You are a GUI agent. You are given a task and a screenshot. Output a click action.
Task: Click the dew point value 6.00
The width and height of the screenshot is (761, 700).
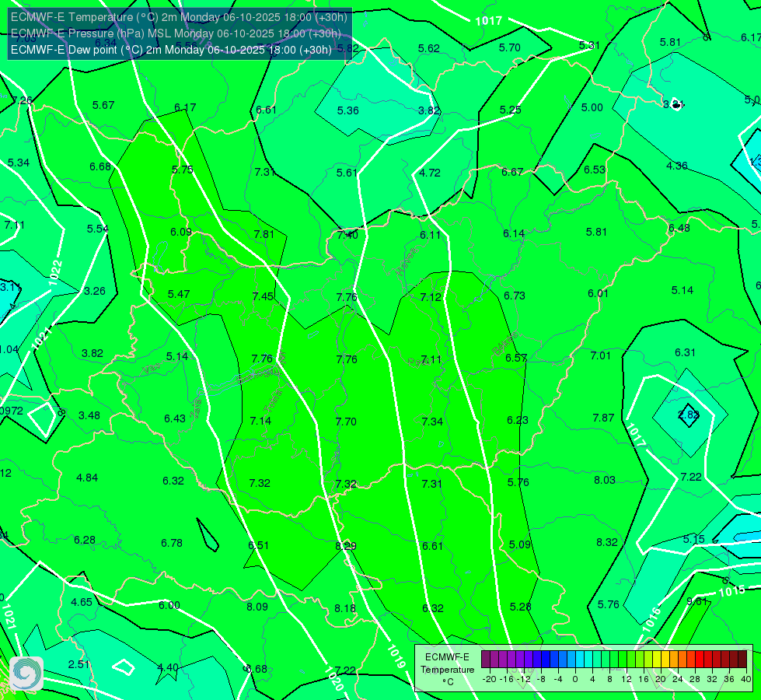pos(169,605)
